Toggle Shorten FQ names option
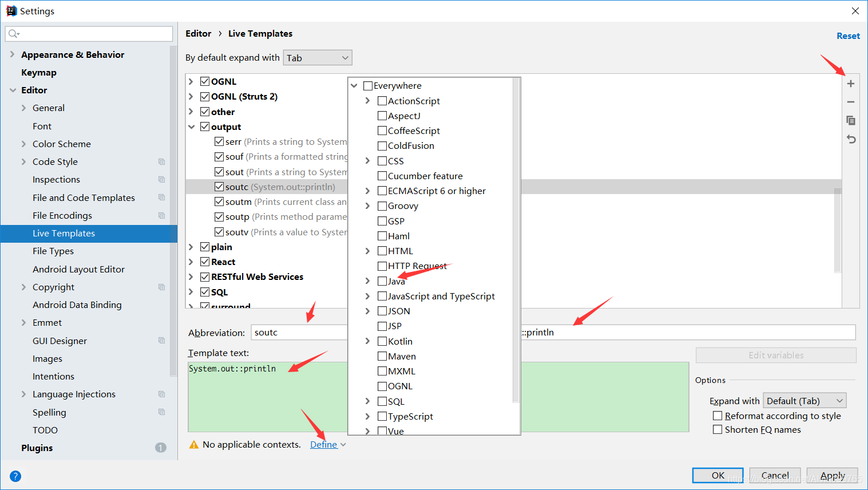868x490 pixels. point(718,429)
